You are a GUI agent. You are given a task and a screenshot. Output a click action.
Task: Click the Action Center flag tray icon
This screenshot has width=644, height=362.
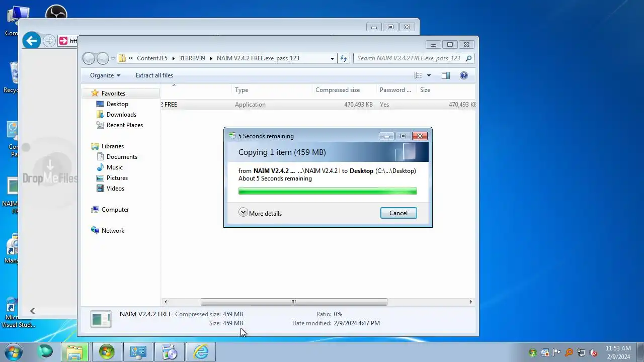tap(557, 352)
